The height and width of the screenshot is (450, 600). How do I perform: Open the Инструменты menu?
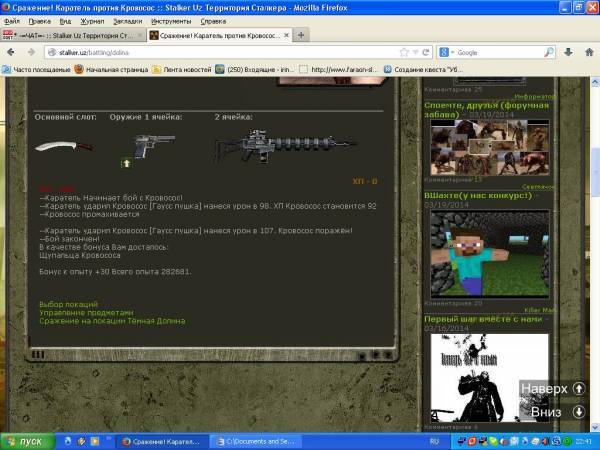click(172, 20)
